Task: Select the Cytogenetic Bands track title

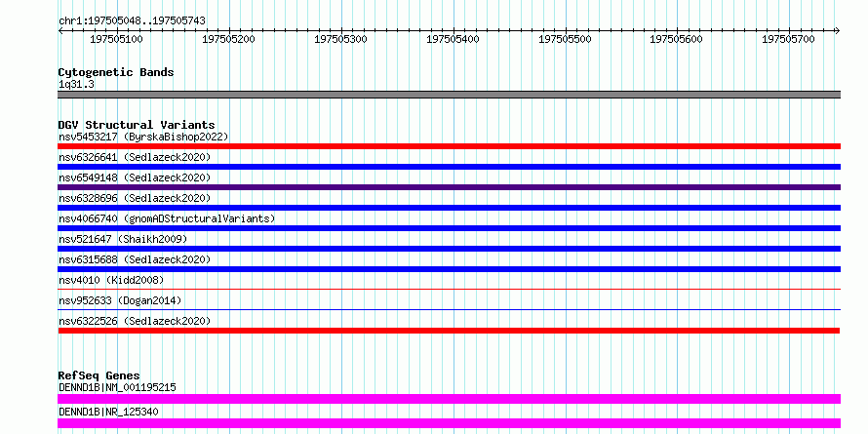Action: pyautogui.click(x=116, y=72)
